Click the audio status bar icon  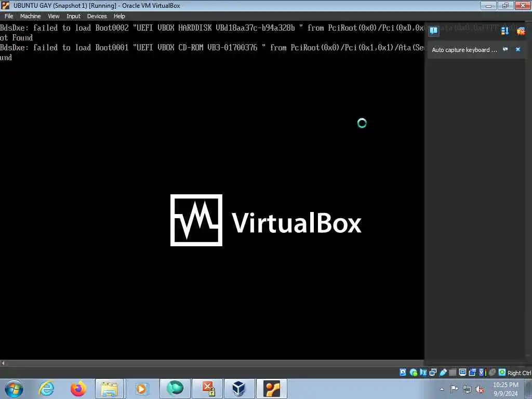423,372
